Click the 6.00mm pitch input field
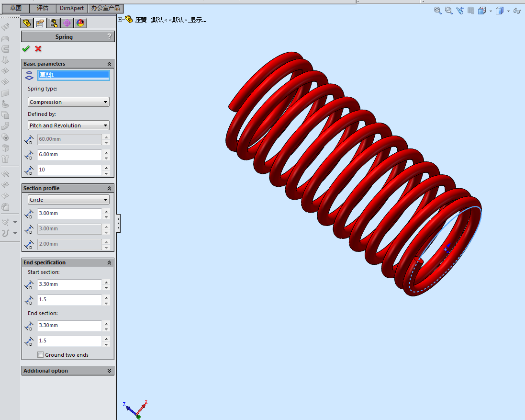This screenshot has height=420, width=525. 69,154
